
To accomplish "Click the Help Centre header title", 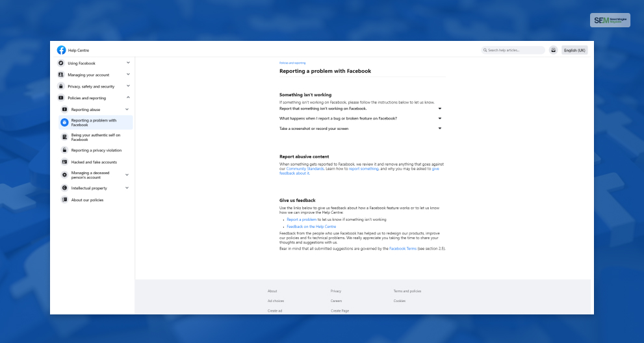I will pyautogui.click(x=79, y=50).
